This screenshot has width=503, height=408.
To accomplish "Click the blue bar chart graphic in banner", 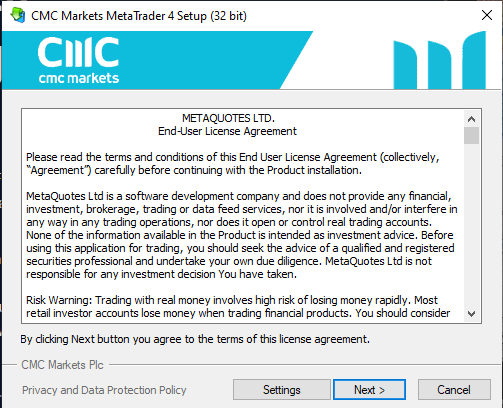I will (x=439, y=60).
